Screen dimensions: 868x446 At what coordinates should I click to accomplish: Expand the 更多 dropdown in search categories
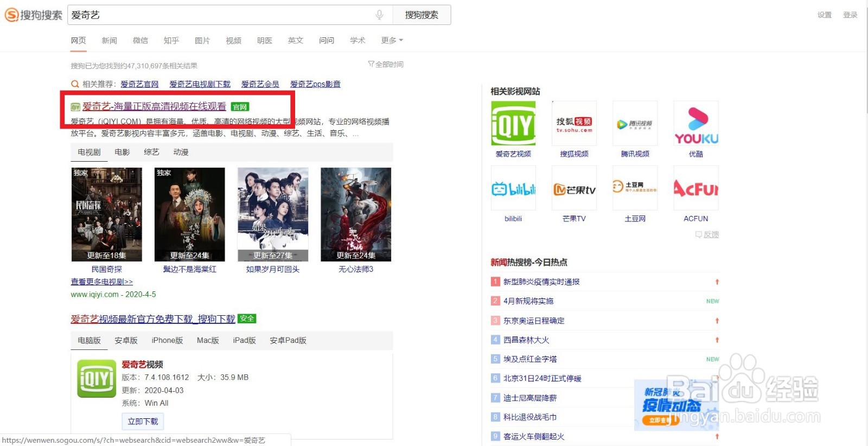point(392,40)
